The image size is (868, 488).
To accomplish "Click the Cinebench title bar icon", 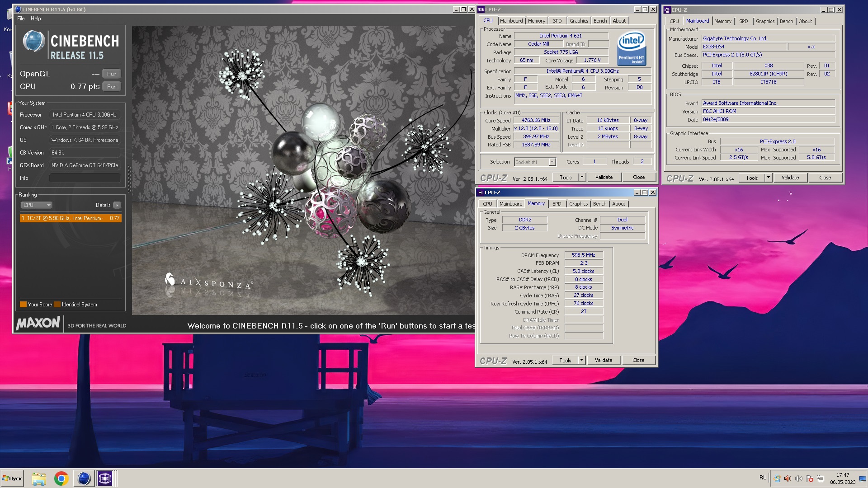I will click(x=18, y=9).
